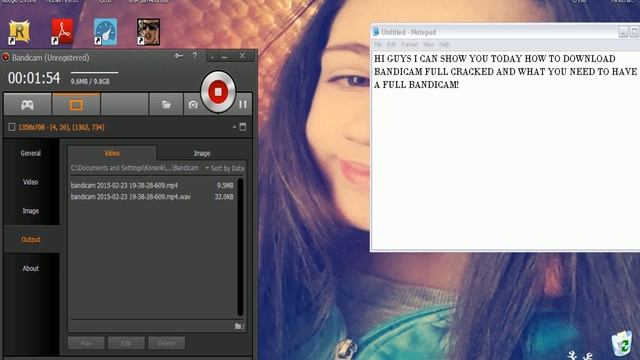Switch to the Image output tab
Viewport: 640px width, 360px height.
click(x=202, y=153)
